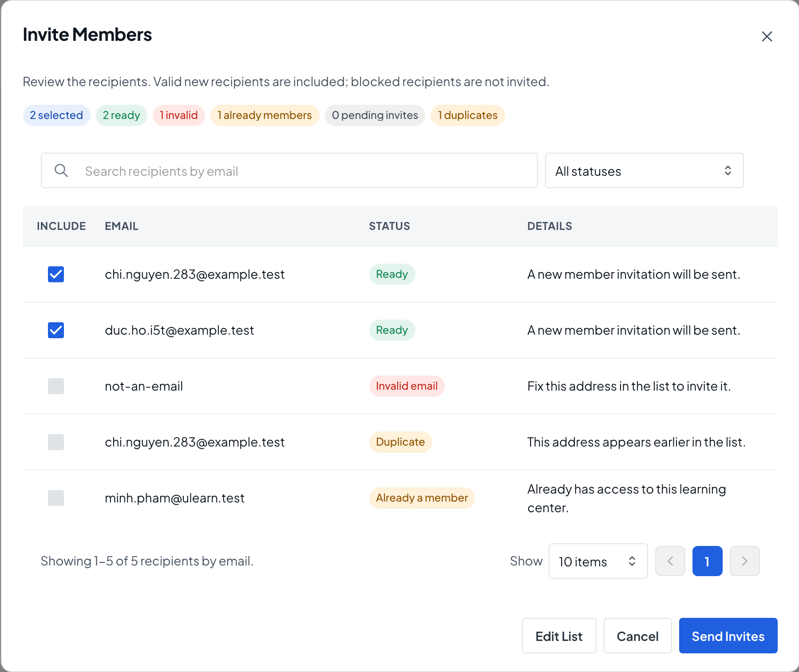This screenshot has width=799, height=672.
Task: Click the minh.pham@ulearn.test email
Action: (174, 498)
